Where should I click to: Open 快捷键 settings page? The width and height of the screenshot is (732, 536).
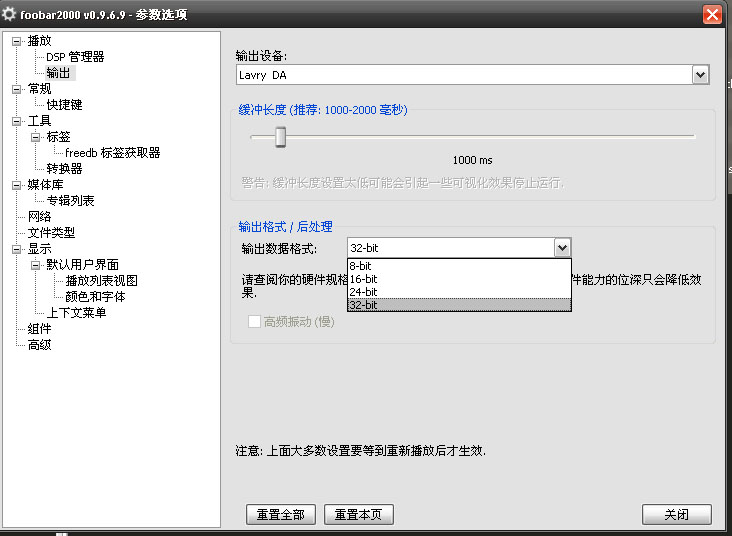(64, 105)
